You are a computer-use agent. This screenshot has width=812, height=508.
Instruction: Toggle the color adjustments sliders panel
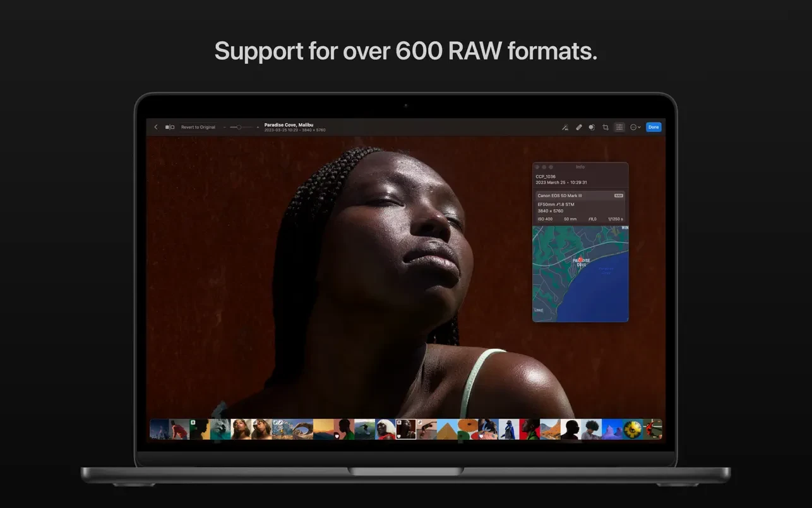(619, 127)
